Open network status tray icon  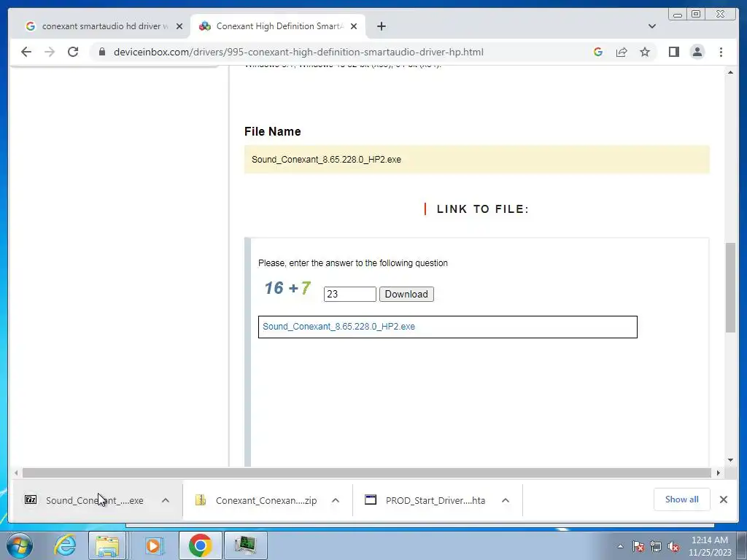656,546
